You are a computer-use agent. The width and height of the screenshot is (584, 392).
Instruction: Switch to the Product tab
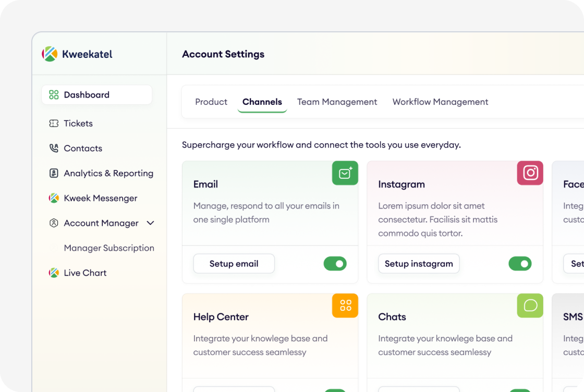click(x=211, y=102)
